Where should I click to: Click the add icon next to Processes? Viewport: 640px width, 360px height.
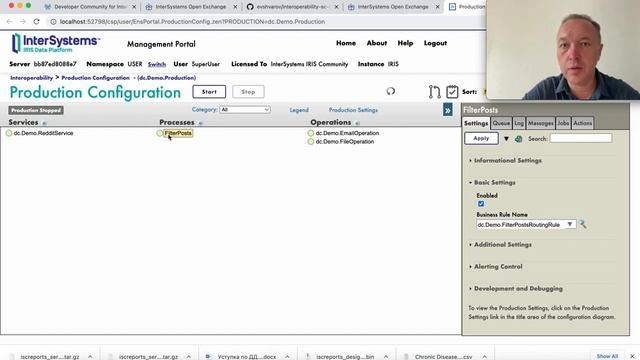(200, 123)
